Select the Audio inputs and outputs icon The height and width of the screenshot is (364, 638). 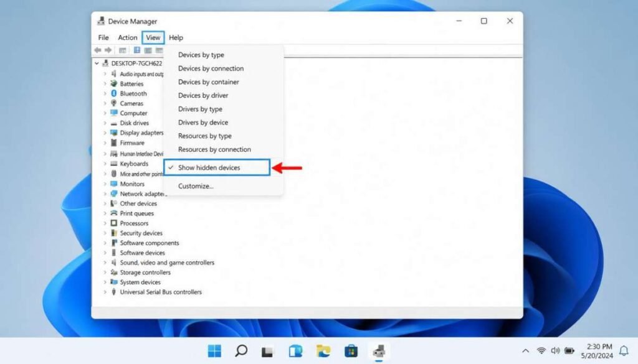click(x=114, y=74)
